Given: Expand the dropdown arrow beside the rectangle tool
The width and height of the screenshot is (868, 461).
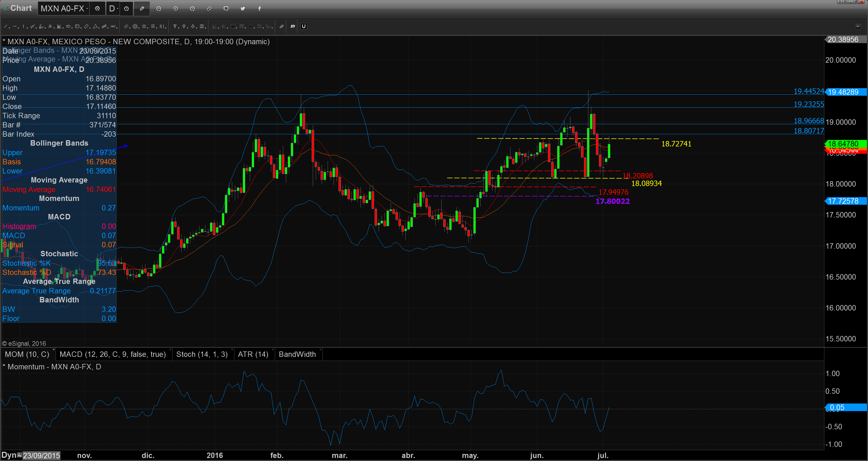Looking at the screenshot, I should click(x=81, y=28).
